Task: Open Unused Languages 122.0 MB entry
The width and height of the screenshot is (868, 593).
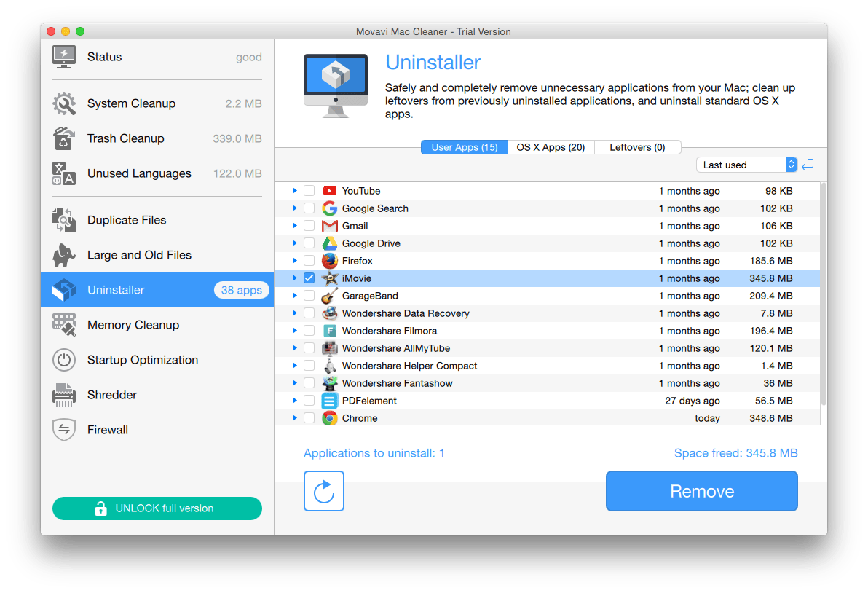Action: [x=157, y=173]
